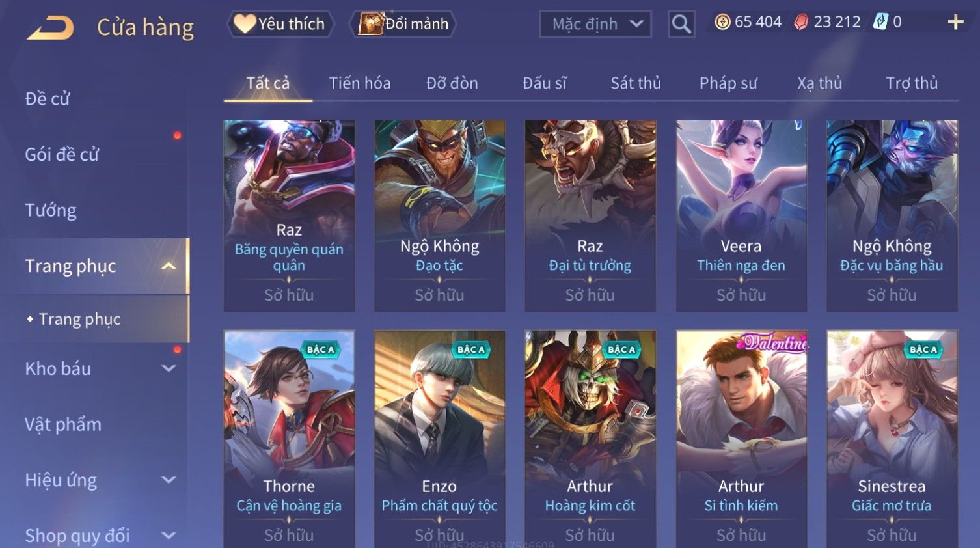Image resolution: width=980 pixels, height=548 pixels.
Task: Click the red ruby currency icon
Action: tap(801, 22)
